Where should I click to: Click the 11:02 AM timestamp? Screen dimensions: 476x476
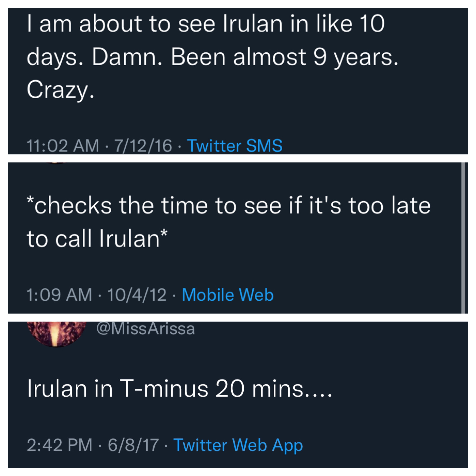(x=63, y=146)
